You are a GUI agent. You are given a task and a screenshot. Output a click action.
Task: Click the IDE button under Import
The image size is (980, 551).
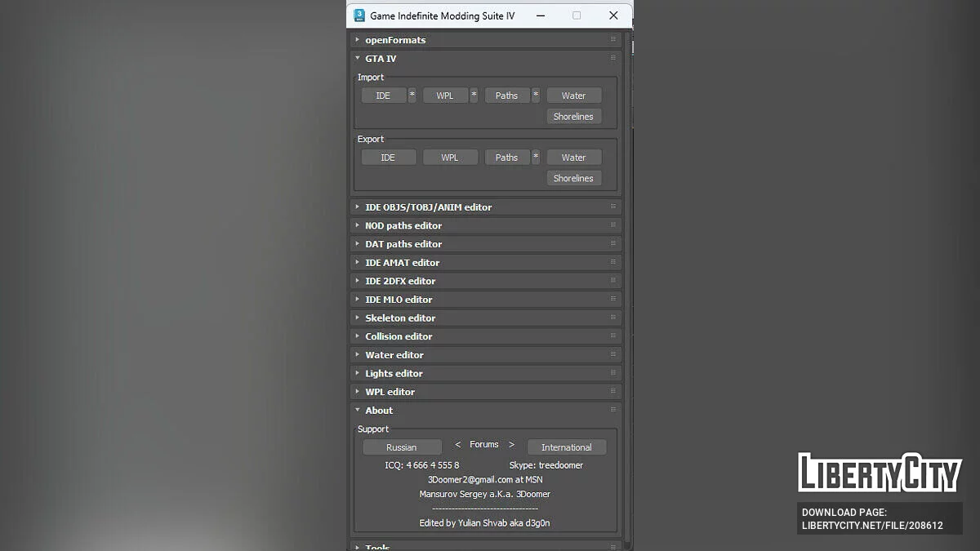pos(384,96)
